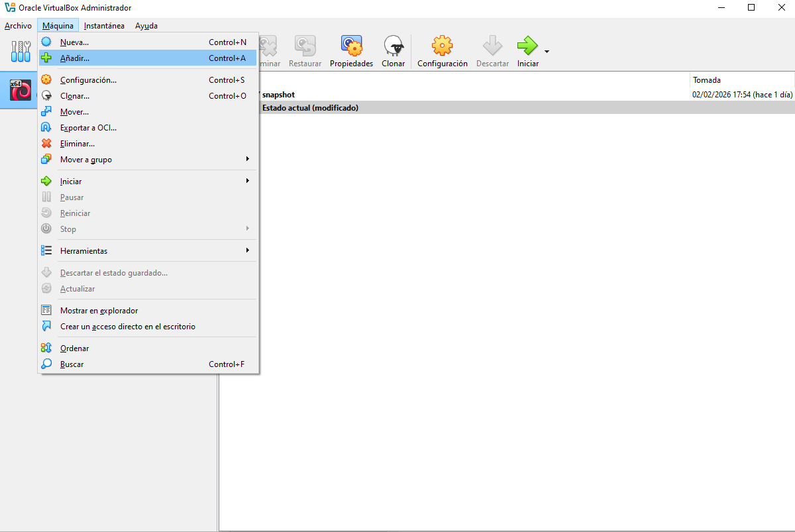Select Configuración... in the Máquina menu
The height and width of the screenshot is (532, 795).
(148, 80)
